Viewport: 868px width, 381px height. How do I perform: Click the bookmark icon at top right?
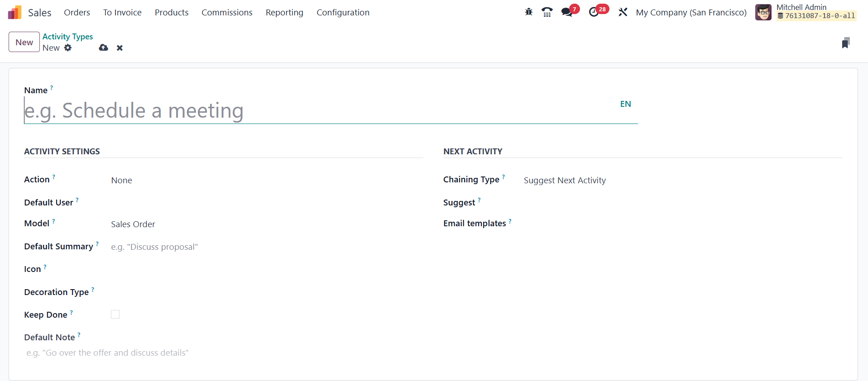point(845,43)
